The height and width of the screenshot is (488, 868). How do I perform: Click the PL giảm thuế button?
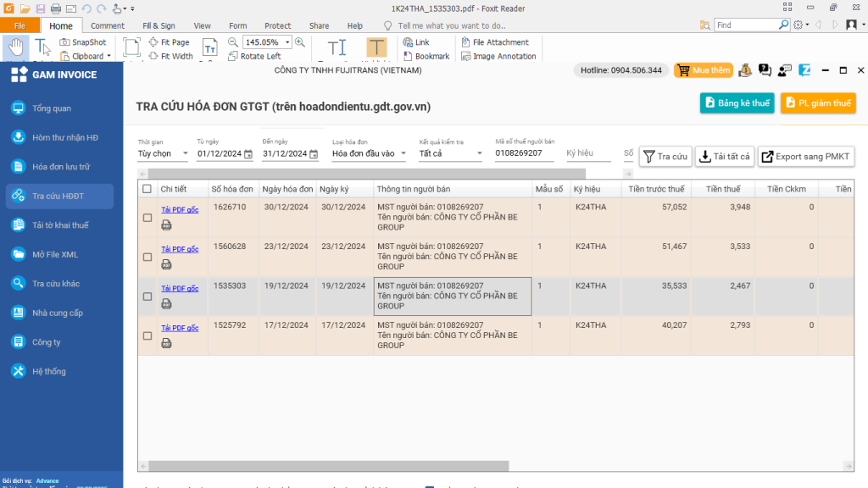(818, 103)
